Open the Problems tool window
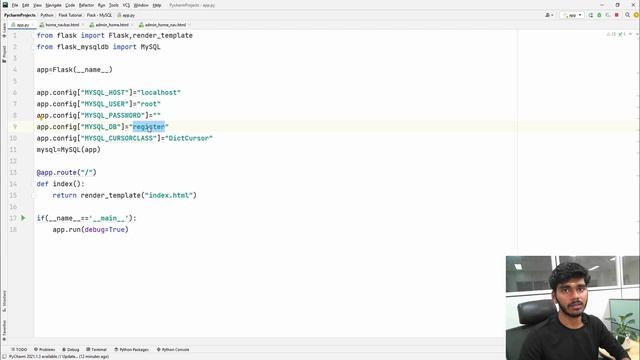The image size is (640, 360). point(44,349)
